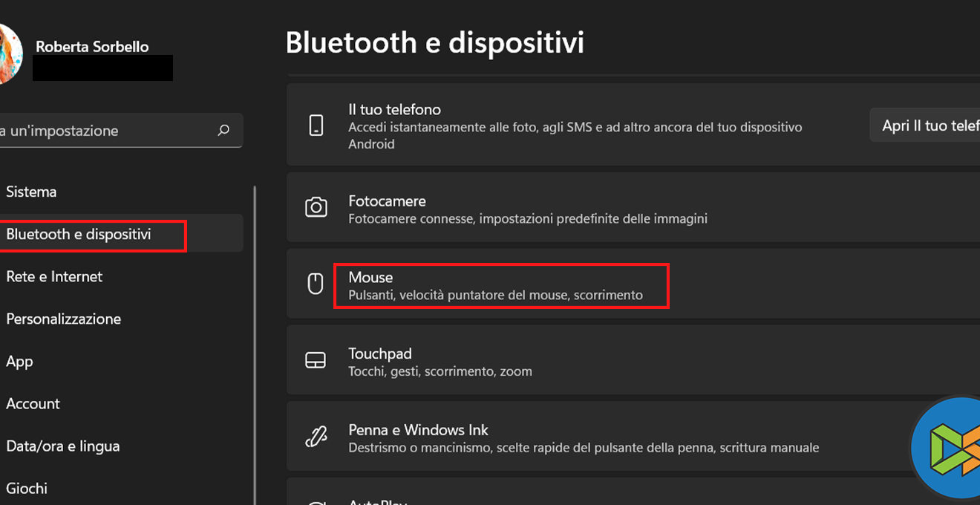The image size is (980, 505).
Task: Click the mouse icon in the Mouse row
Action: [x=316, y=284]
